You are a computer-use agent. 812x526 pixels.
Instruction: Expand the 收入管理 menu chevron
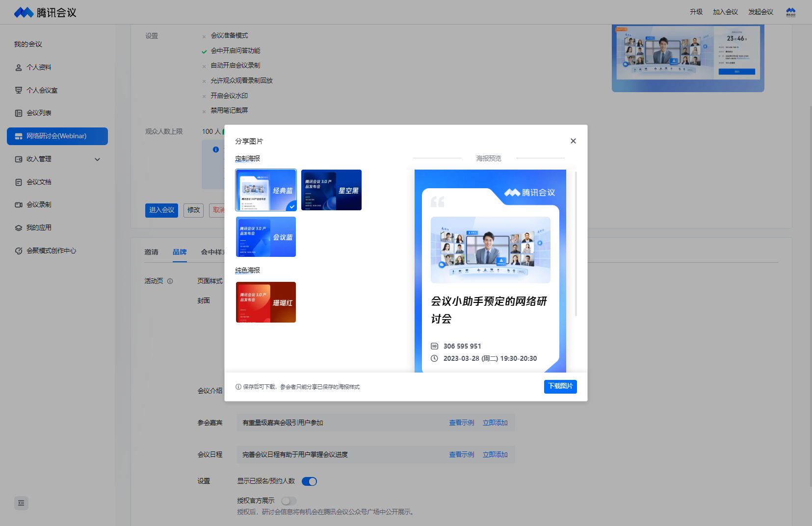pyautogui.click(x=97, y=159)
